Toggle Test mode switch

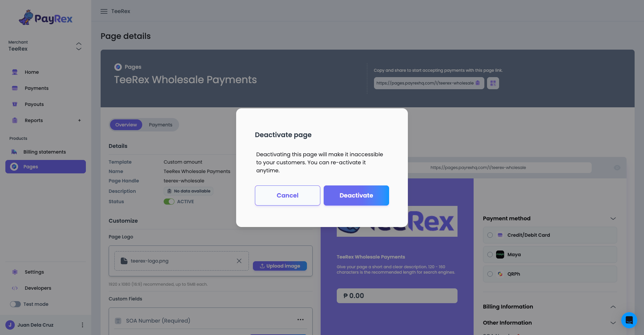[15, 304]
